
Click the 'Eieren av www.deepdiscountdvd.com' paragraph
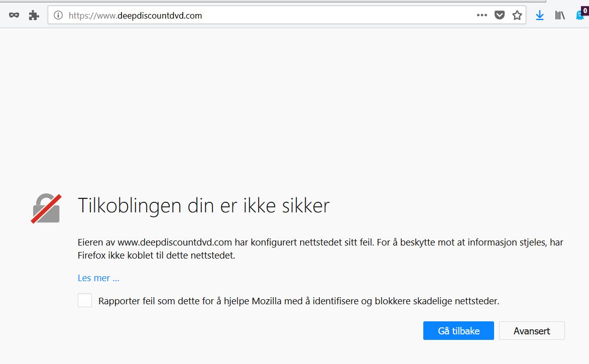320,249
